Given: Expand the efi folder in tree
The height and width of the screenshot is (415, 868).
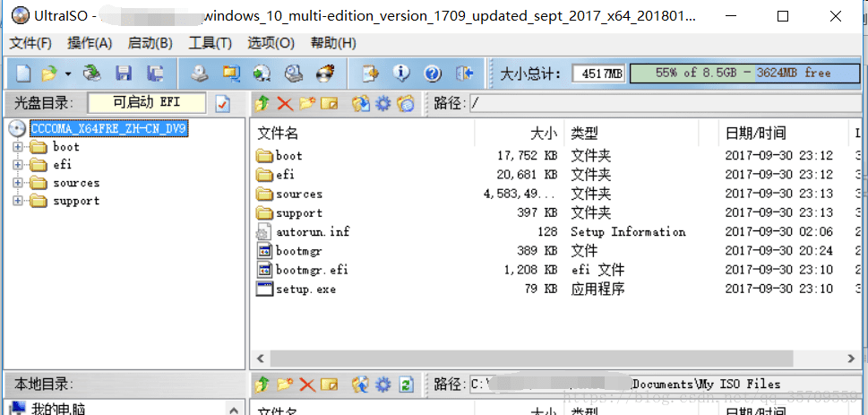Looking at the screenshot, I should pos(18,165).
